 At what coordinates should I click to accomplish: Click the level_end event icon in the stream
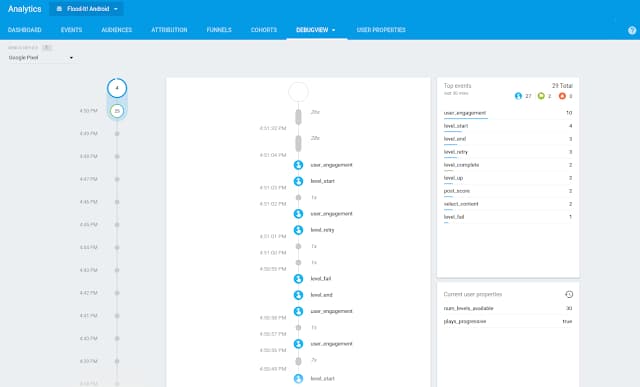point(298,295)
